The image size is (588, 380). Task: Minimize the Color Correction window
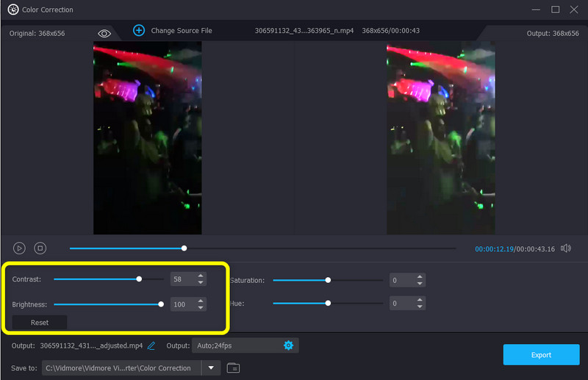[537, 10]
